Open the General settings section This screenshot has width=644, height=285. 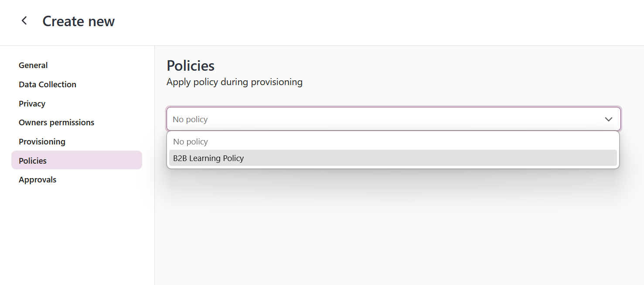(33, 65)
